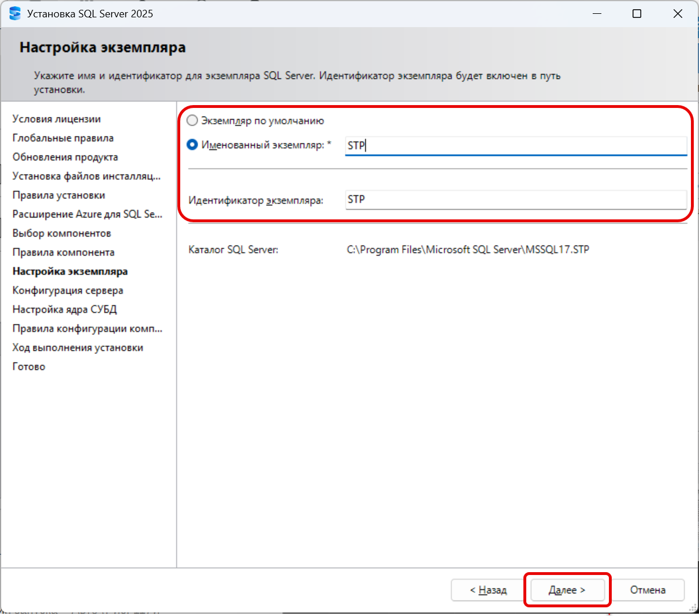This screenshot has height=616, width=699.
Task: Go to the next step with Далее
Action: pyautogui.click(x=567, y=590)
